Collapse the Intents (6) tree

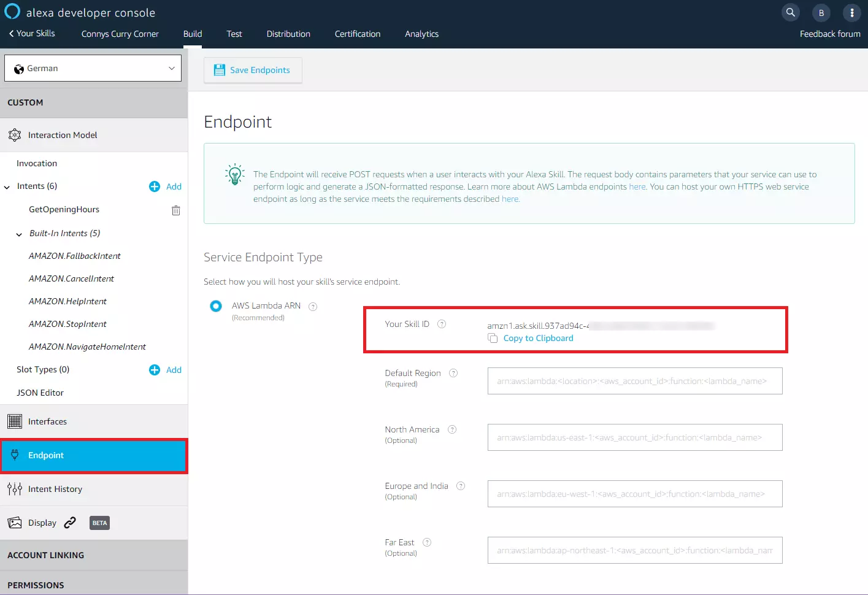pyautogui.click(x=7, y=187)
